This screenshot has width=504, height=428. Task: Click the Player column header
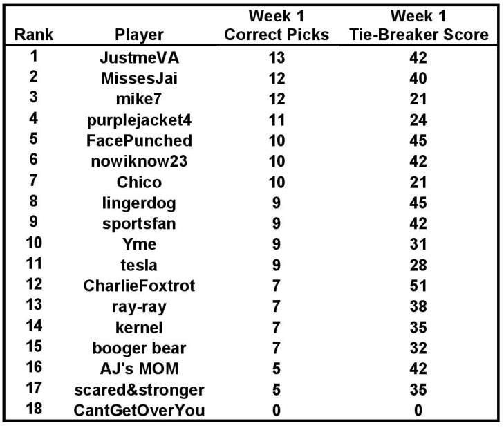[139, 35]
